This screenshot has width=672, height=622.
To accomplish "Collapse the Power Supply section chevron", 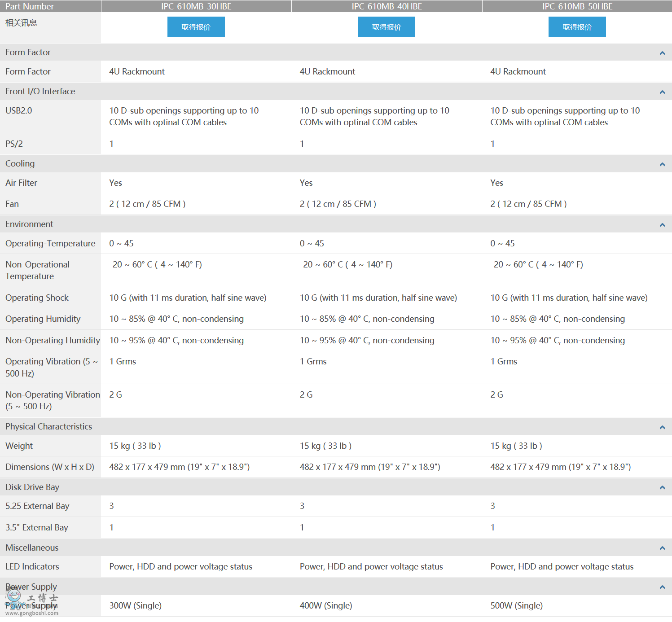I will (662, 587).
